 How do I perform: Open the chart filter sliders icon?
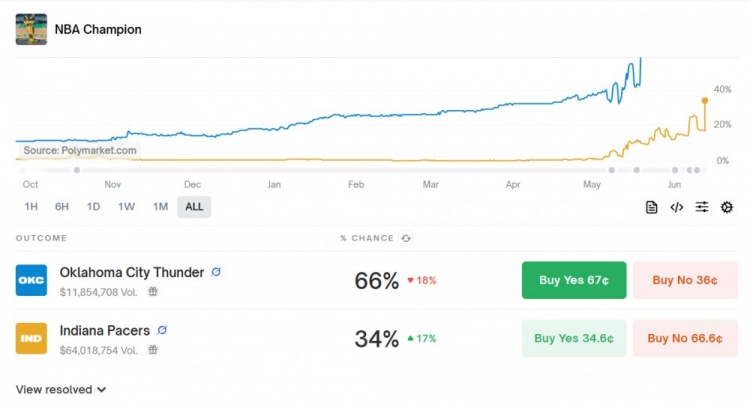[702, 207]
